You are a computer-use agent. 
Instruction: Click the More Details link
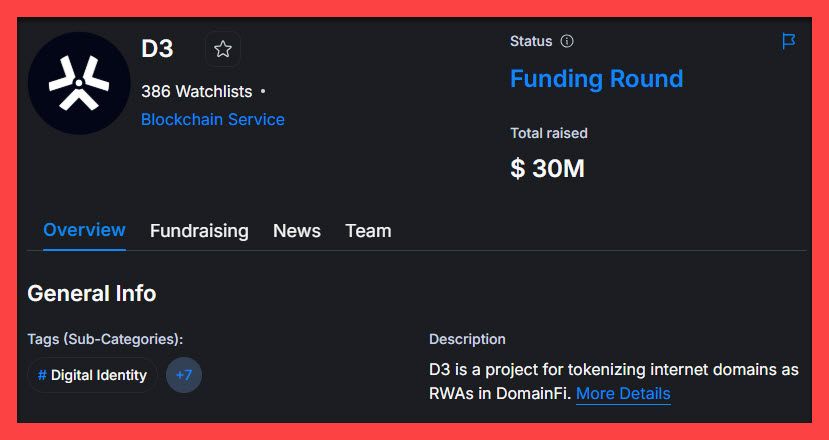click(x=623, y=394)
